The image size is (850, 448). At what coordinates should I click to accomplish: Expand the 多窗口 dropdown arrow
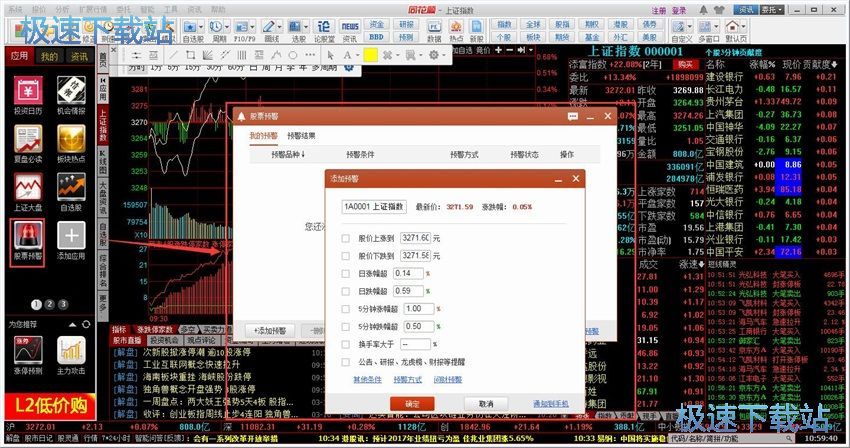718,27
